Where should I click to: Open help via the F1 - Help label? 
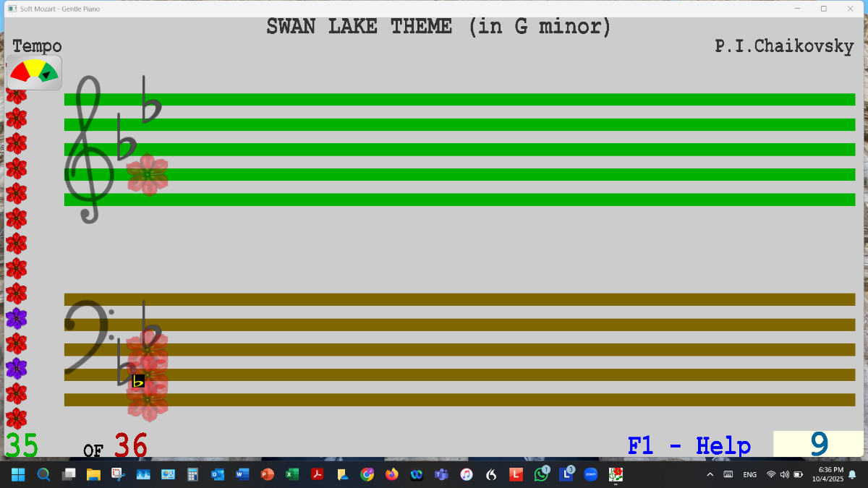click(689, 445)
